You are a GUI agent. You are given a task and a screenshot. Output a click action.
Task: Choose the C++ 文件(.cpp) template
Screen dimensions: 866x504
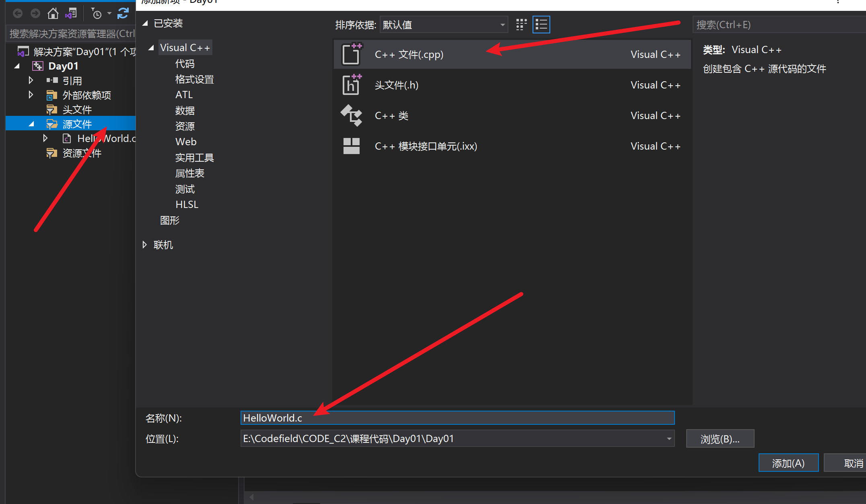tap(512, 54)
